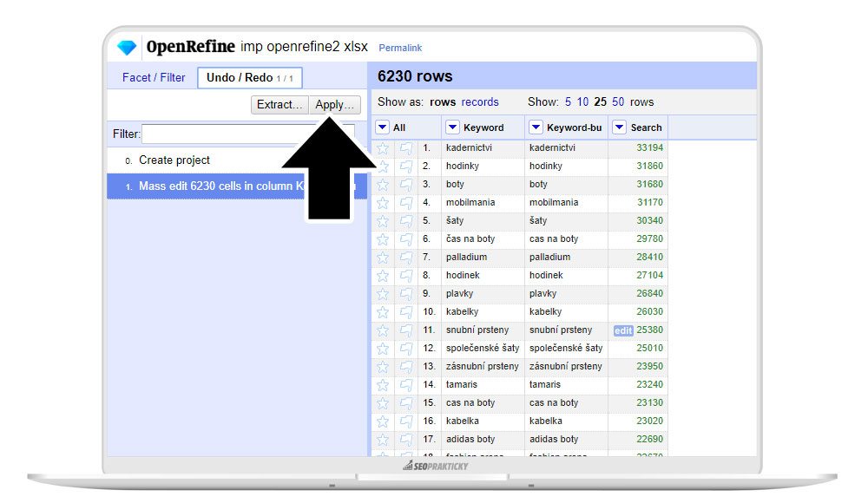Viewport: 868px width, 503px height.
Task: Show 10 rows per page
Action: click(x=582, y=101)
